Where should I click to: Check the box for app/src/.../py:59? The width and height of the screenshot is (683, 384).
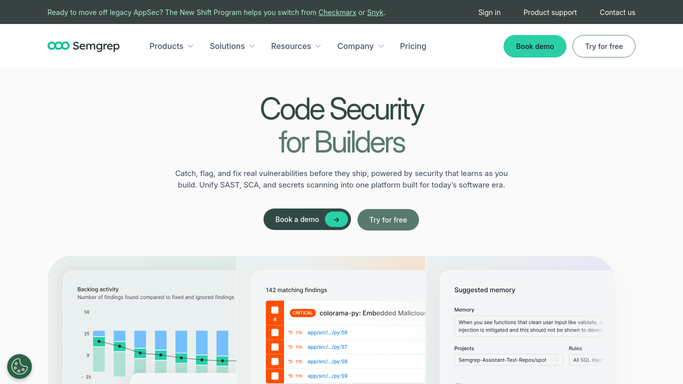coord(275,376)
